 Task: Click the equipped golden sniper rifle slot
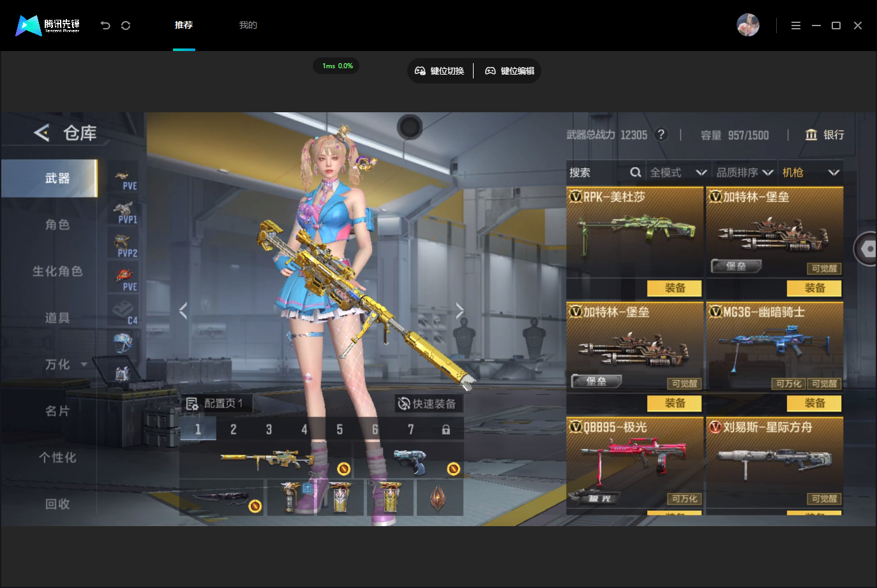point(267,460)
